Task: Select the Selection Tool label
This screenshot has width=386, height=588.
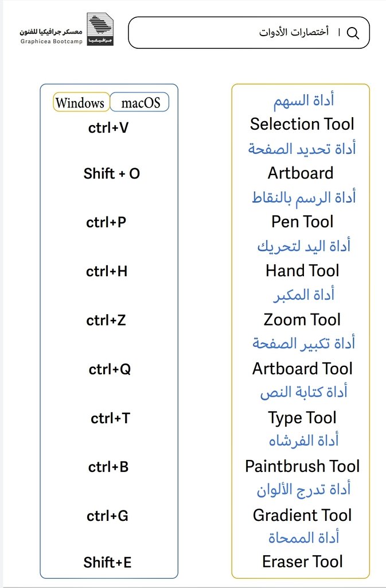Action: click(x=302, y=124)
